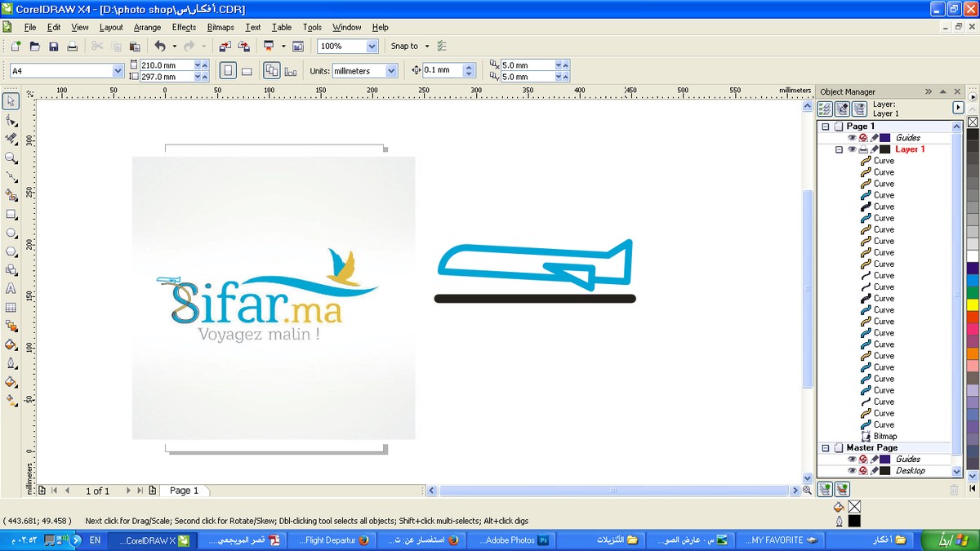Open a file via folder icon
This screenshot has width=980, height=551.
click(x=34, y=47)
